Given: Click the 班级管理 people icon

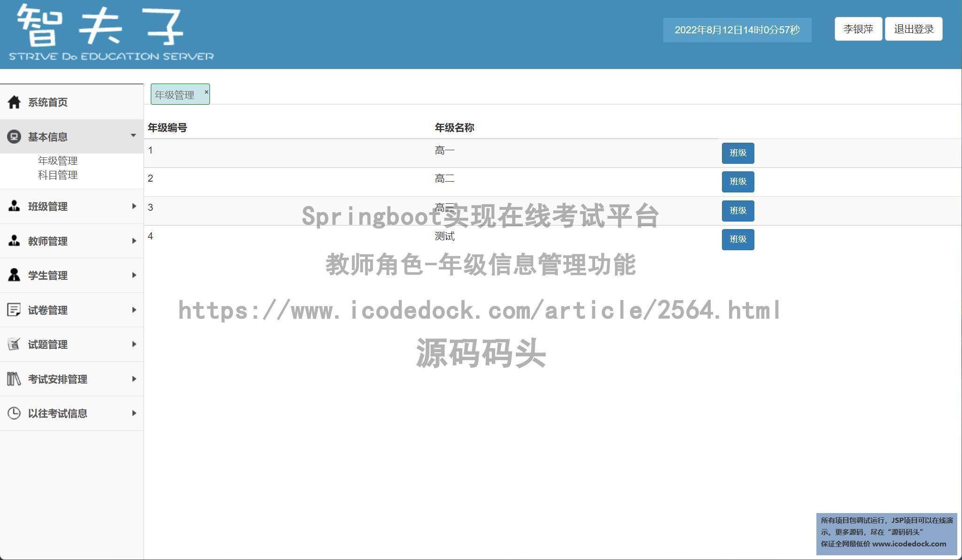Looking at the screenshot, I should pyautogui.click(x=14, y=206).
